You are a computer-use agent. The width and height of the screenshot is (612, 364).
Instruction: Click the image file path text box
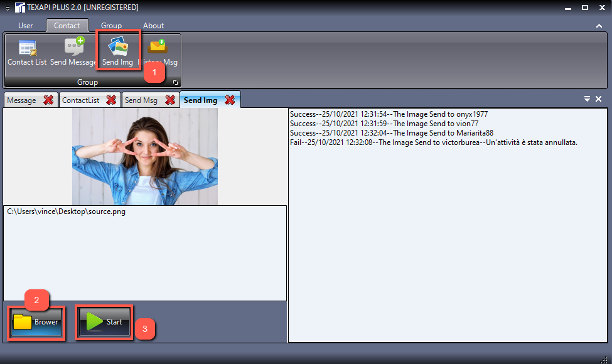[x=144, y=251]
